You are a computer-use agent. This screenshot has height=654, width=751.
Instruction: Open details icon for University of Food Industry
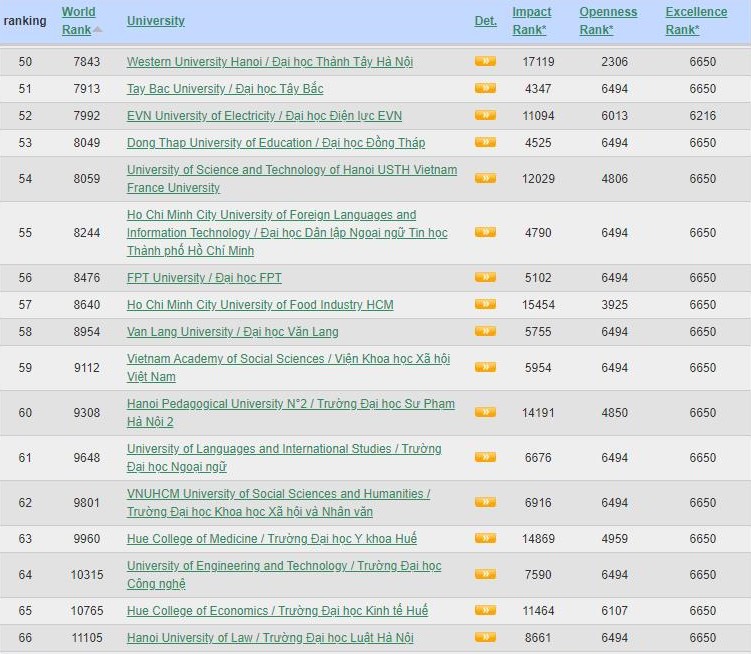[x=485, y=304]
